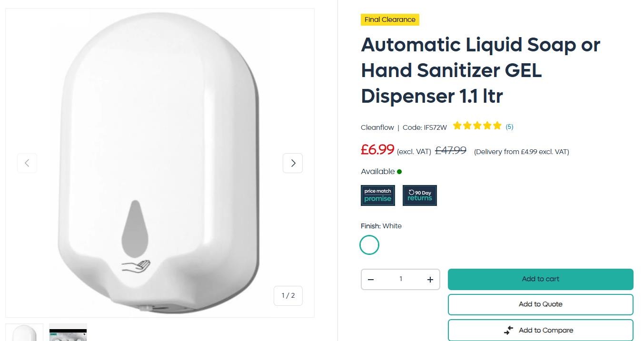The height and width of the screenshot is (341, 644).
Task: Click the 1 / 2 image counter
Action: point(288,296)
